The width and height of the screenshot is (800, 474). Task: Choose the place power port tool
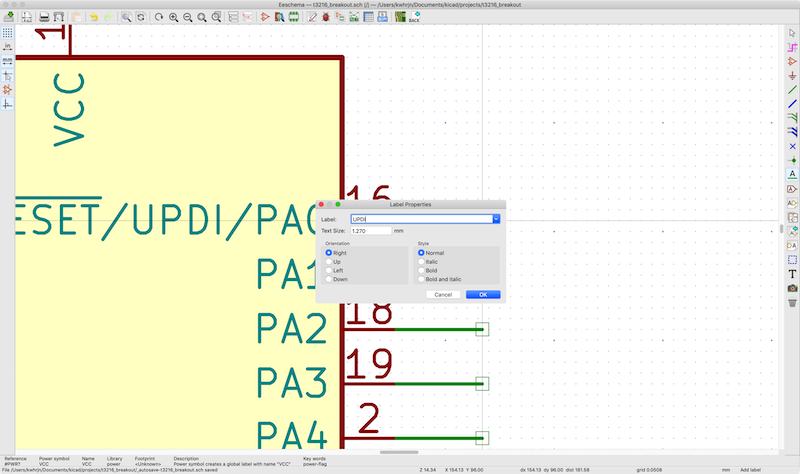pos(792,76)
